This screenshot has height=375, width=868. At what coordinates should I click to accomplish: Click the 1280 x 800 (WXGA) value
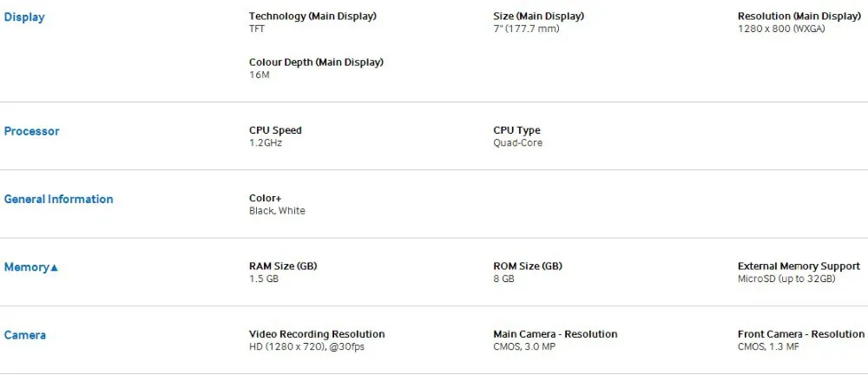click(x=781, y=29)
